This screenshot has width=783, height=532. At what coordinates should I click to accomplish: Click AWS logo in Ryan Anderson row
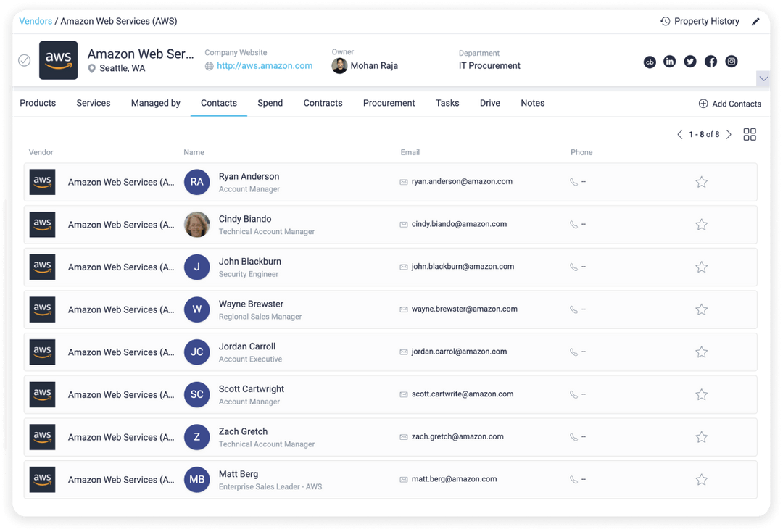(43, 182)
